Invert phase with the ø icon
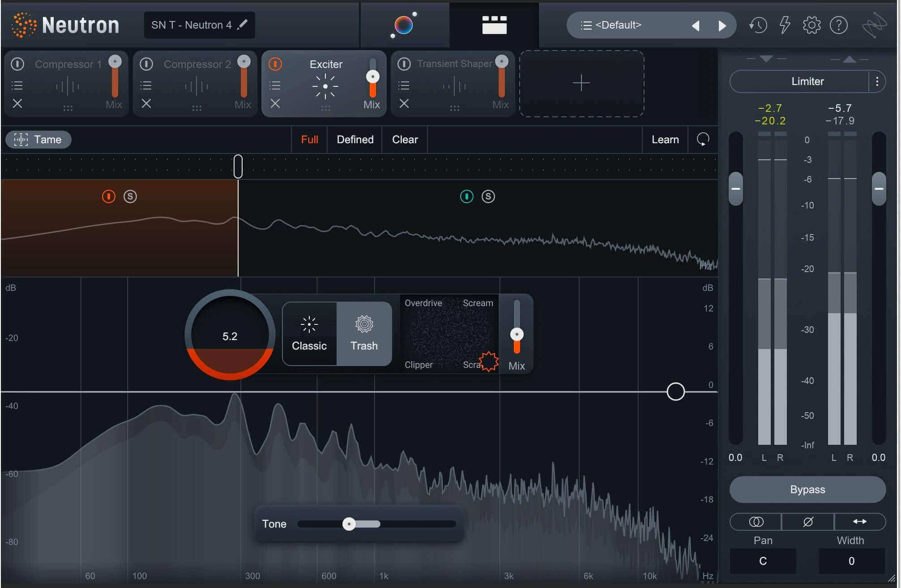901x588 pixels. coord(808,521)
